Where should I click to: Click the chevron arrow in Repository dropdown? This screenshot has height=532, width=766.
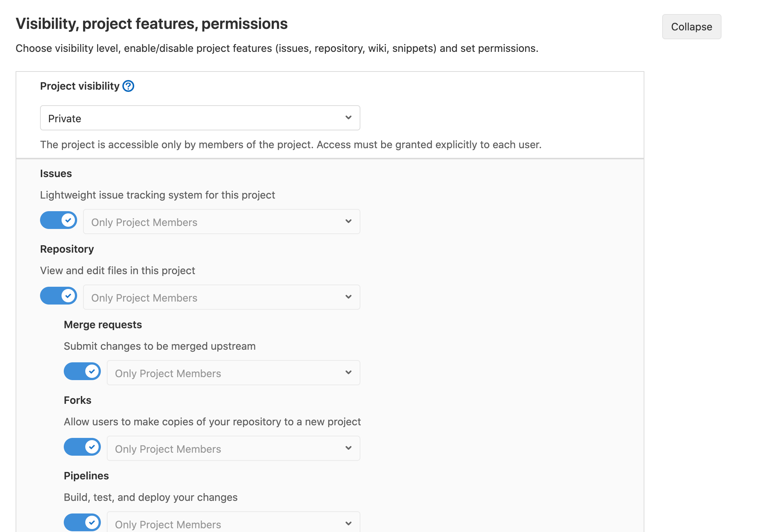coord(349,297)
